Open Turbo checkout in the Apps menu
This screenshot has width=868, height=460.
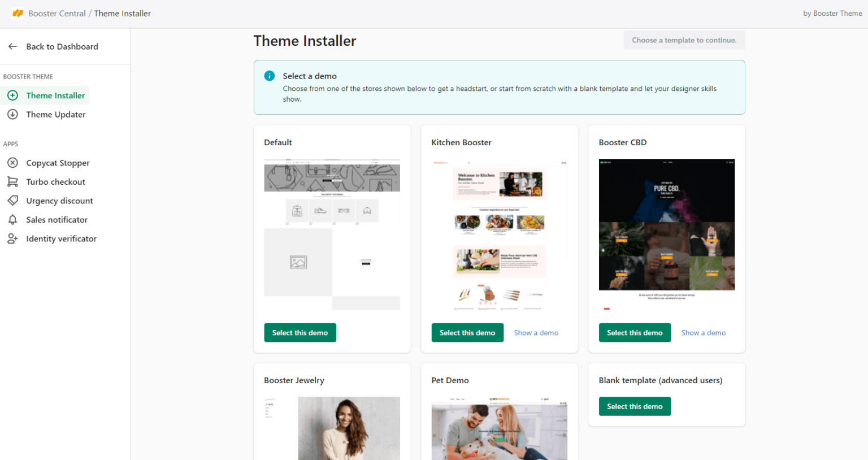[x=55, y=182]
